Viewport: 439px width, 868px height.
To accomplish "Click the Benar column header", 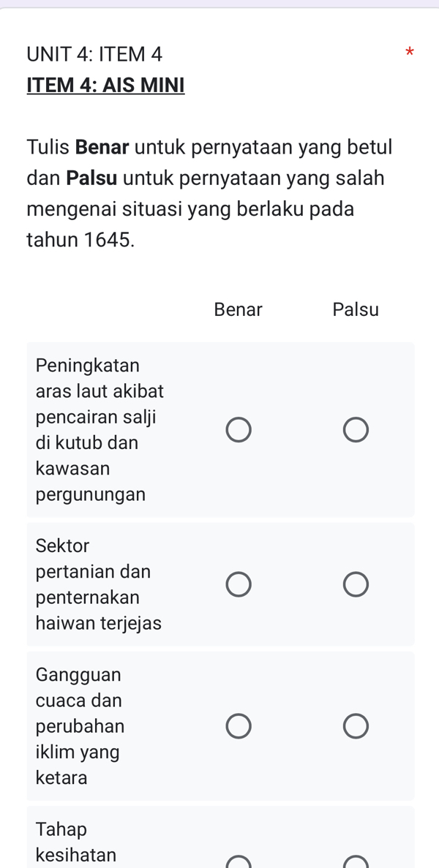I will tap(238, 309).
